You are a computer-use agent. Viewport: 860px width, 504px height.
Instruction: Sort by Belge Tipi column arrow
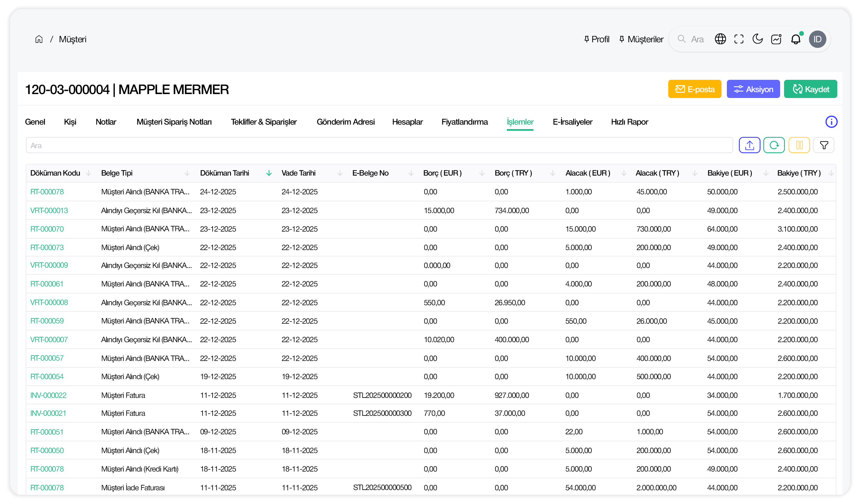point(187,173)
